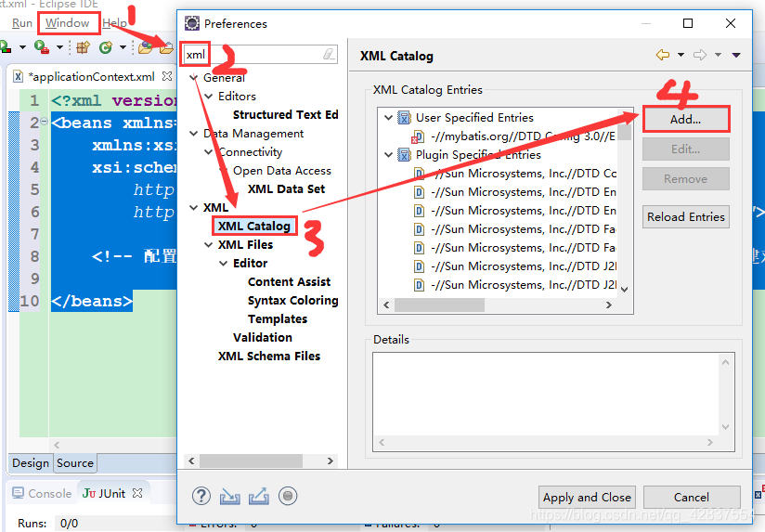Open the preferences help icon
This screenshot has width=765, height=532.
click(x=201, y=497)
